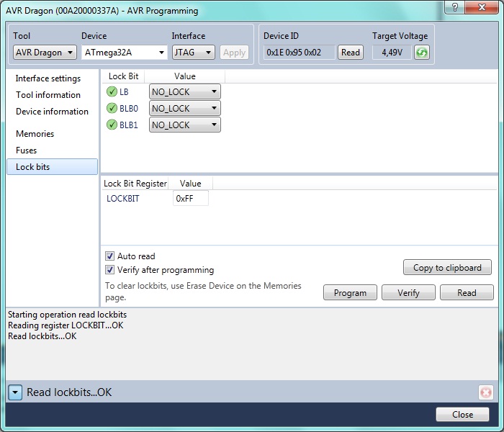The width and height of the screenshot is (504, 432).
Task: Click the green check icon next to BLB1
Action: click(x=112, y=125)
